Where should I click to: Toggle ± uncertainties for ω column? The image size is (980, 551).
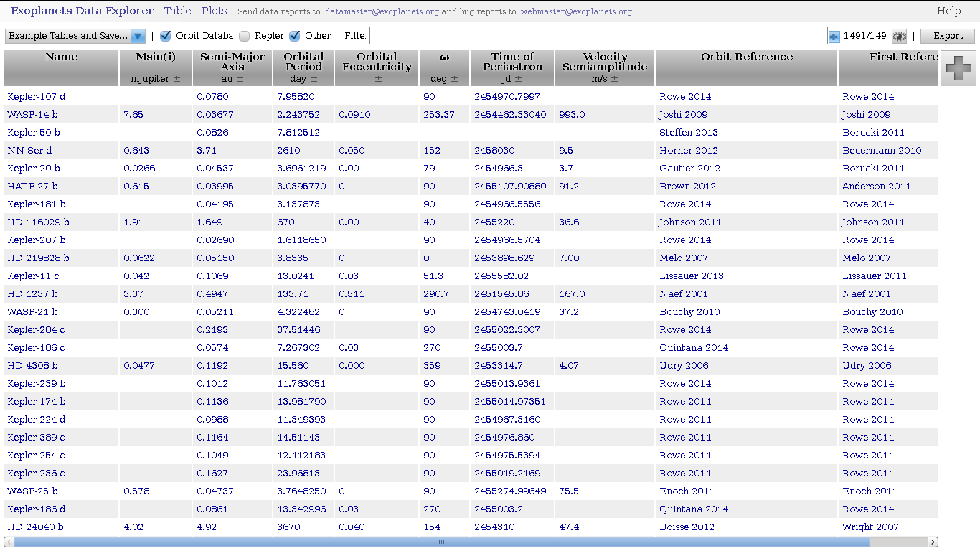coord(455,79)
